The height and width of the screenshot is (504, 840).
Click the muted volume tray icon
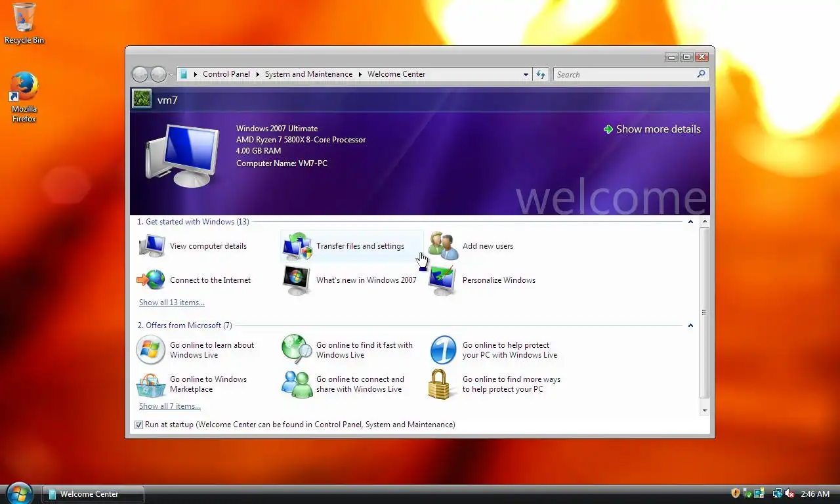[x=789, y=493]
